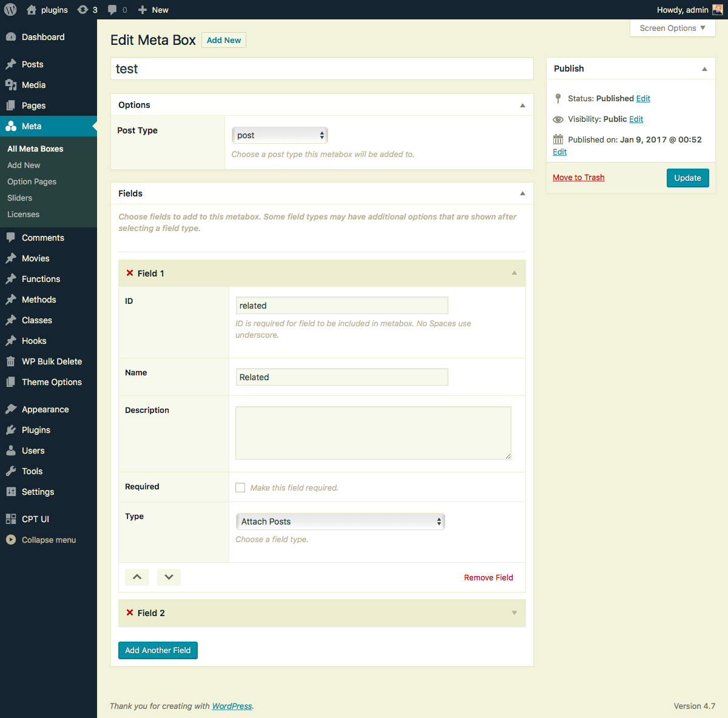The image size is (728, 718).
Task: Click the Functions pin icon
Action: [x=11, y=279]
